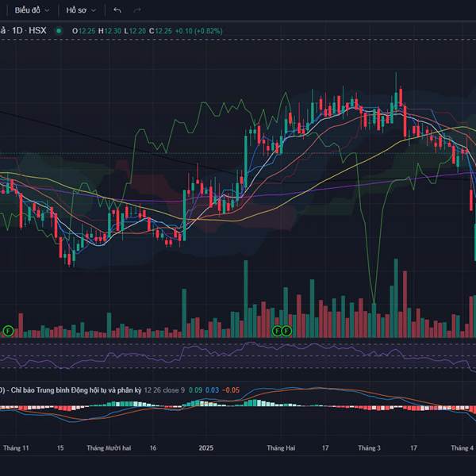
Task: Click the Tháng Mười hai time axis label
Action: click(109, 448)
